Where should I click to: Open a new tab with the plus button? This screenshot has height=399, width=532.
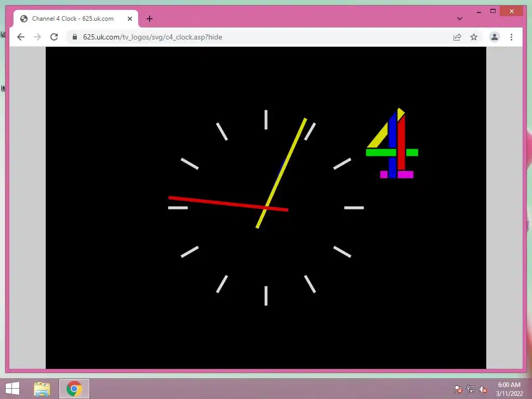tap(150, 19)
